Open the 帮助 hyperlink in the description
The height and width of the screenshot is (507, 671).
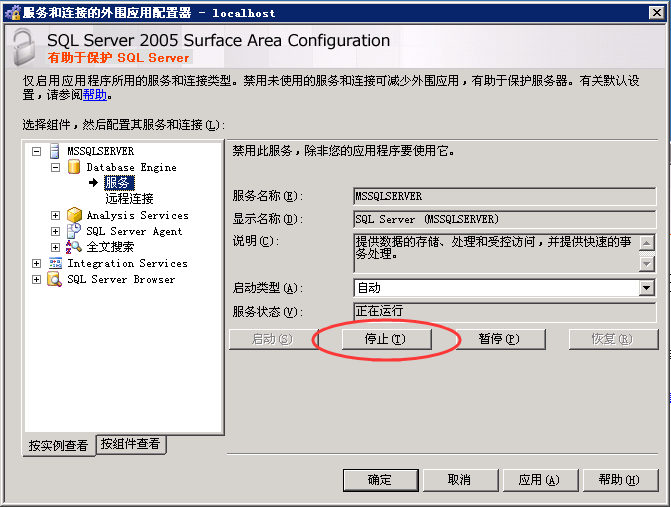pos(95,95)
